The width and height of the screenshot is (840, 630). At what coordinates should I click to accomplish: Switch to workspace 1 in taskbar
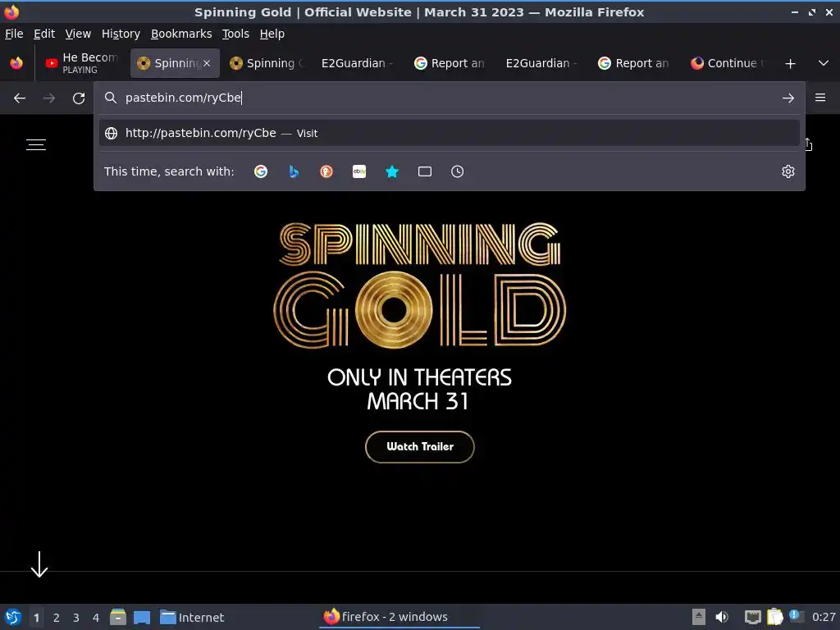36,618
